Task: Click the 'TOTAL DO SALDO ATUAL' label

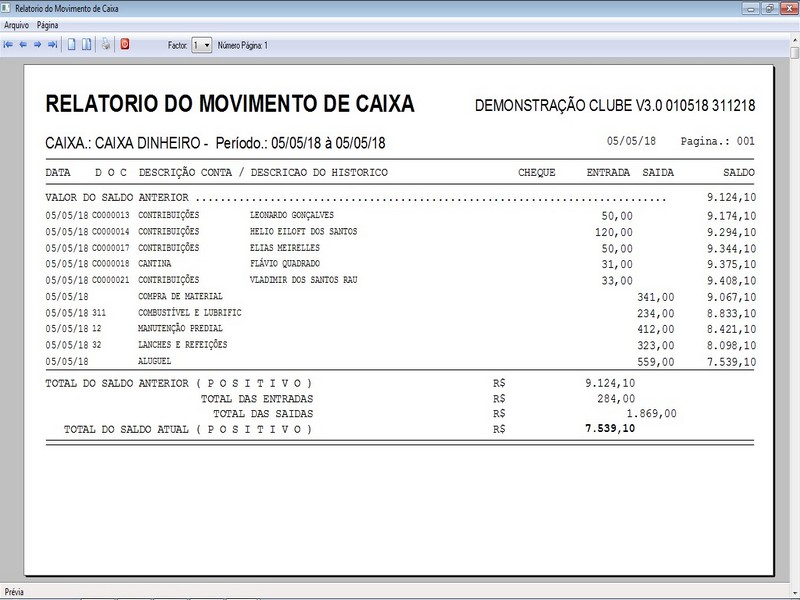Action: click(x=126, y=430)
